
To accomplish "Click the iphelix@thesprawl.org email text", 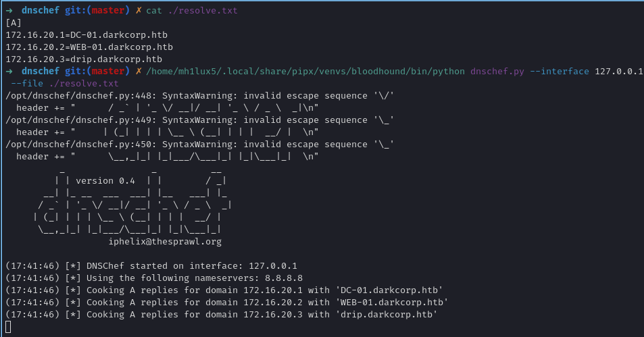I will pos(165,241).
